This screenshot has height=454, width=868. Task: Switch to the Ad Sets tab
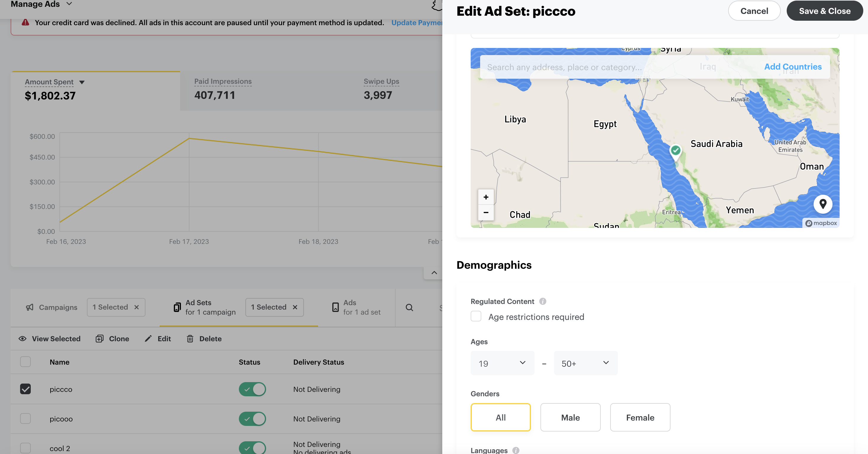tap(205, 307)
